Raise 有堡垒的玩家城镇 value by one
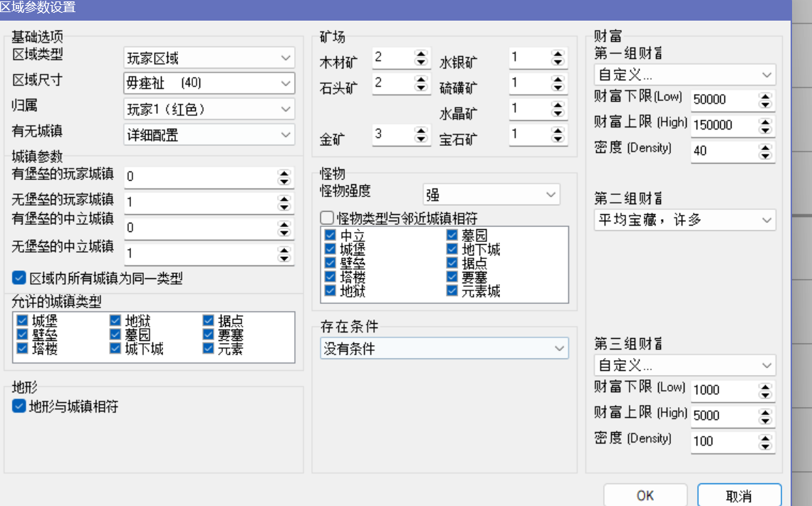 tap(284, 173)
